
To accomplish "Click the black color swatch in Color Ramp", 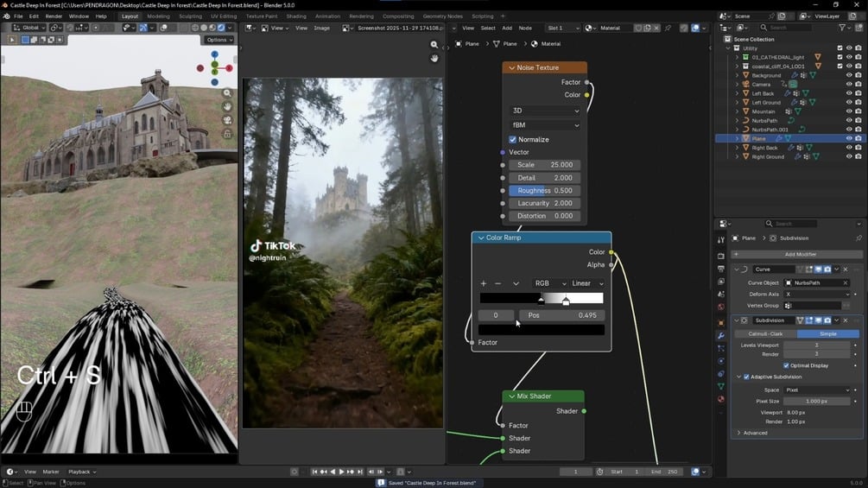I will tap(542, 330).
